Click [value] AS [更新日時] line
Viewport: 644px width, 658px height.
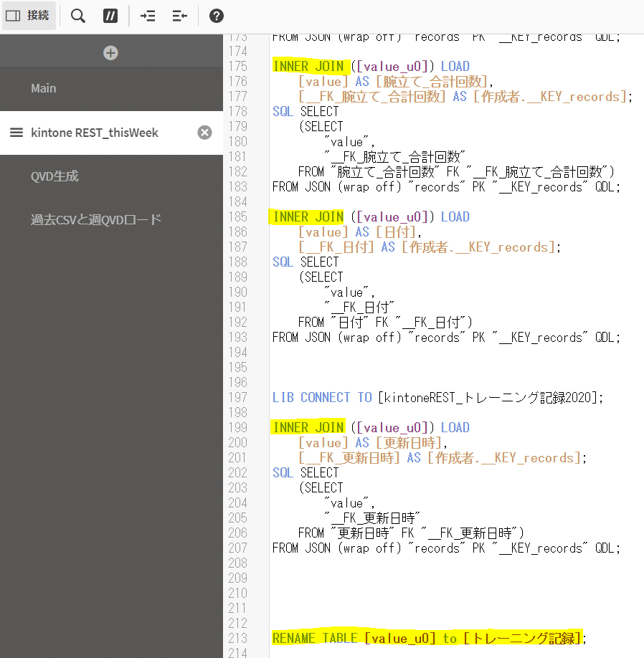pyautogui.click(x=373, y=443)
